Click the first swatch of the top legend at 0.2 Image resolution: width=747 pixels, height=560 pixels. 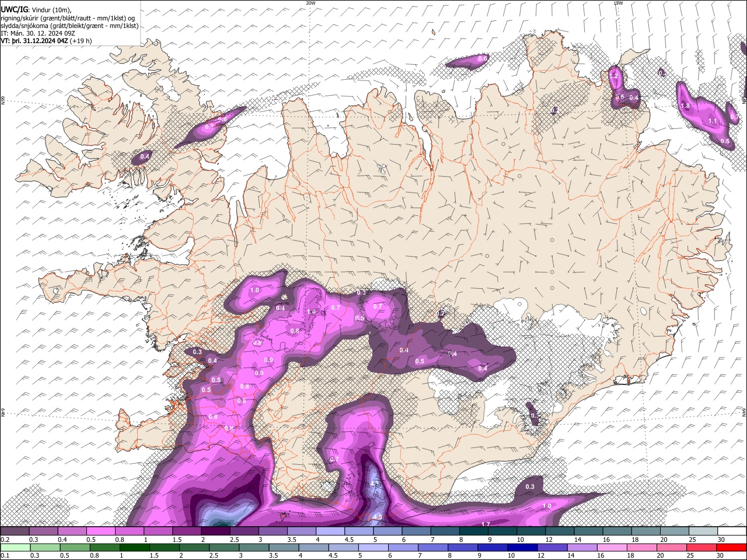[15, 531]
